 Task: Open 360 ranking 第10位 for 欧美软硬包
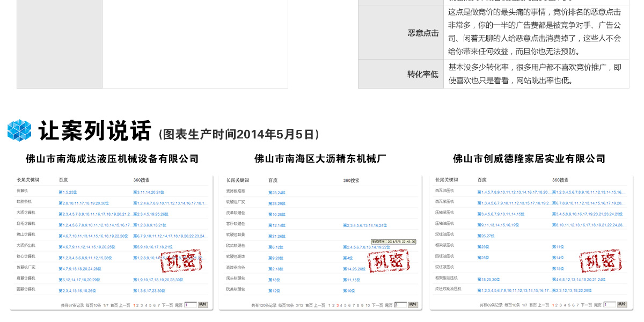pos(349,290)
